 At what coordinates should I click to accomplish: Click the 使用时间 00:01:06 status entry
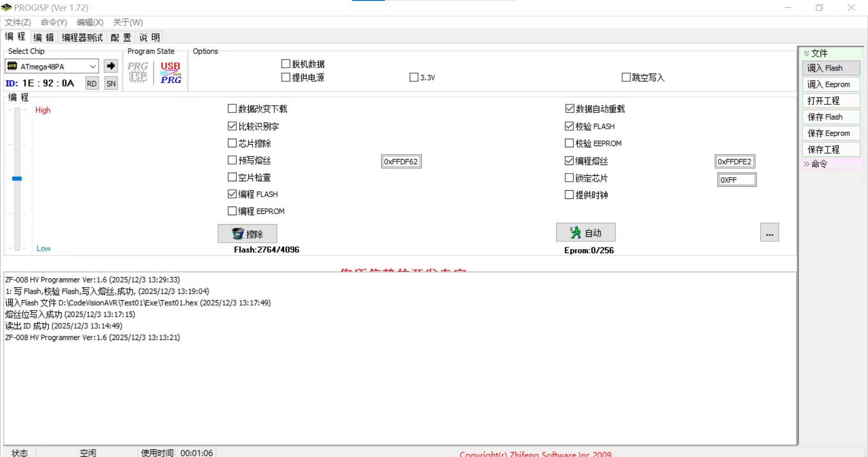pos(177,452)
